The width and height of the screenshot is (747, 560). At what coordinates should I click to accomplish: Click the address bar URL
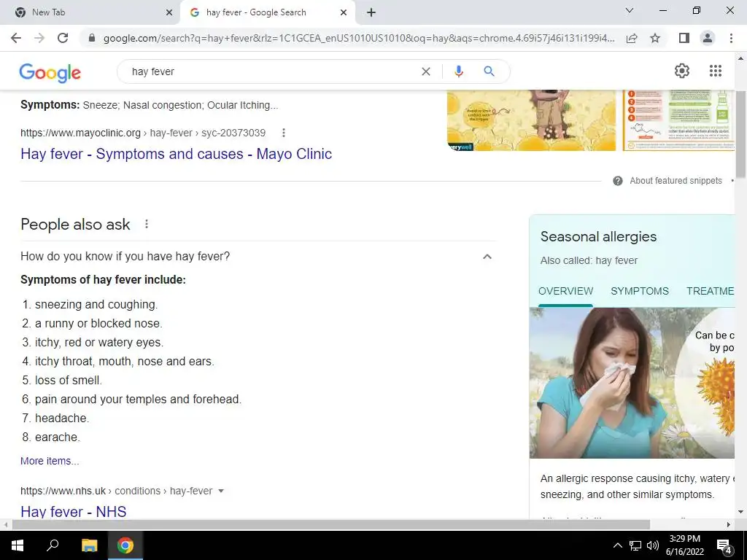pos(358,38)
